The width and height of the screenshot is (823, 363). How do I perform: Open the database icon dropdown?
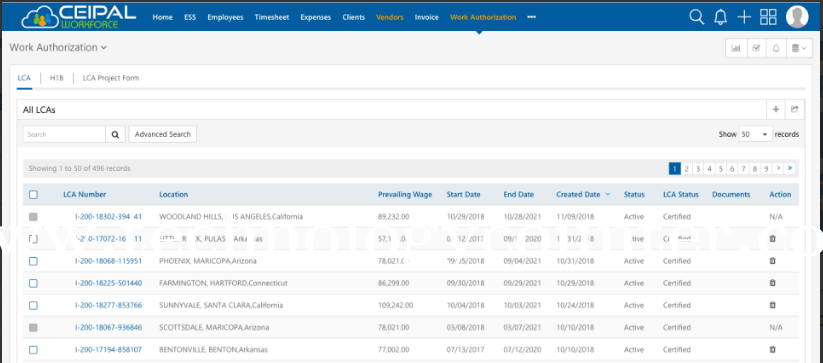pyautogui.click(x=799, y=48)
